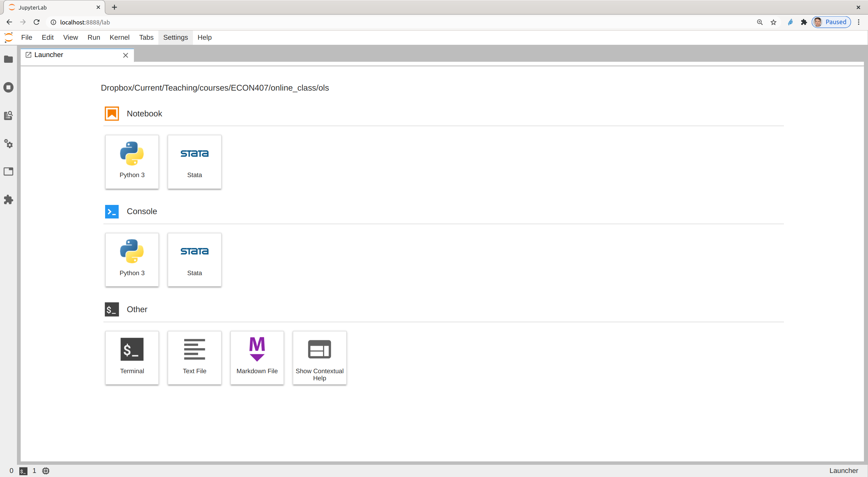Open Property Inspector gears sidebar icon
Screen dimensions: 868x477
(8, 144)
